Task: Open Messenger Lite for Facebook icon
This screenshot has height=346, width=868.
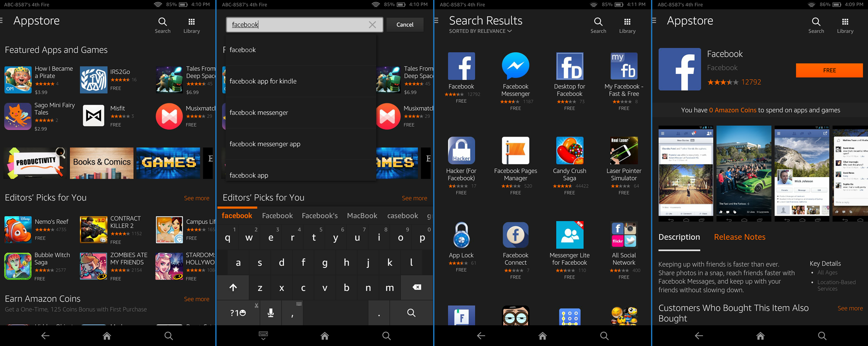Action: click(570, 235)
